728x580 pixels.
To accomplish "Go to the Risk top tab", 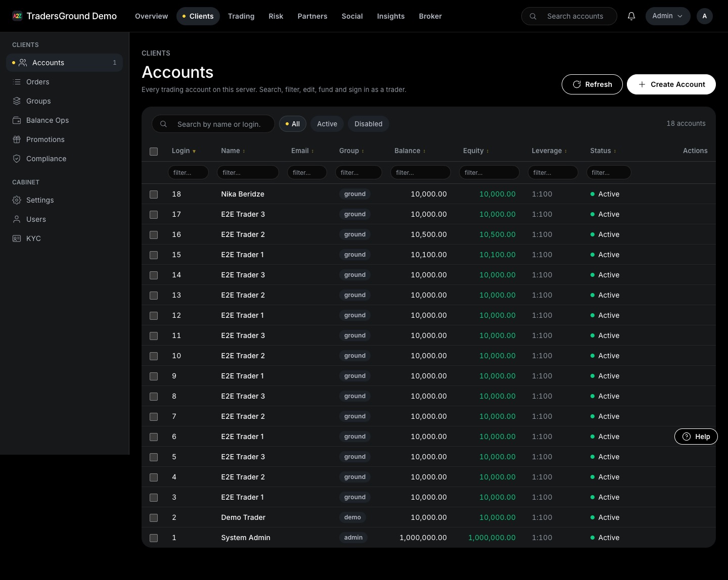I will tap(276, 16).
